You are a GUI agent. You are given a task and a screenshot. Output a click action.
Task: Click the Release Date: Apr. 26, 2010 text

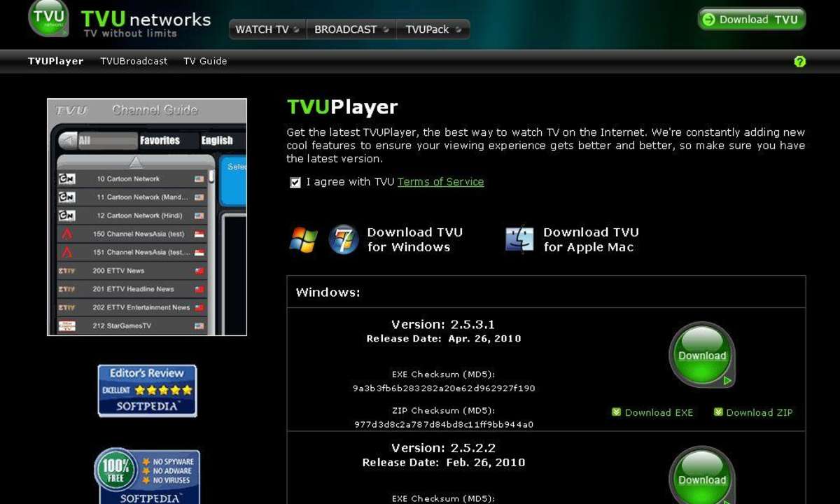pos(444,339)
